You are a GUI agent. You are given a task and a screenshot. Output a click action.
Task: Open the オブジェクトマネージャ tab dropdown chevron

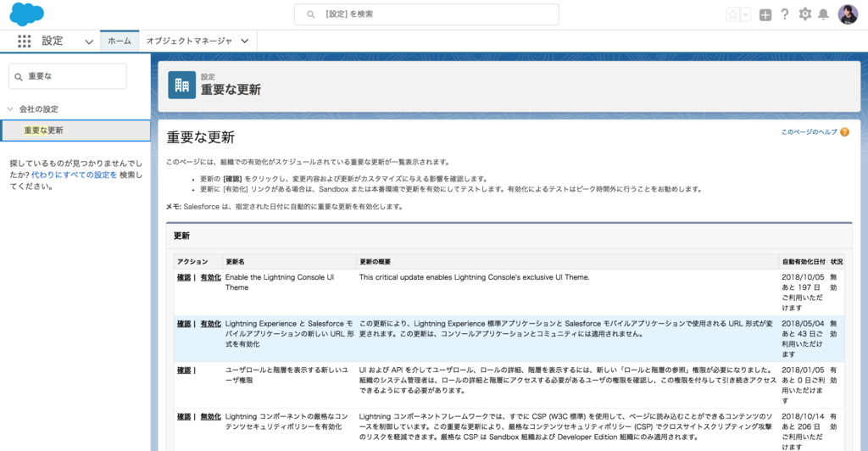pos(245,41)
